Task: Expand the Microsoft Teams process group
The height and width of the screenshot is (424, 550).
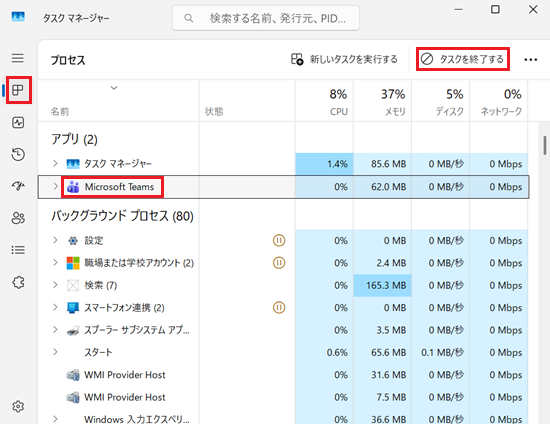Action: click(55, 186)
